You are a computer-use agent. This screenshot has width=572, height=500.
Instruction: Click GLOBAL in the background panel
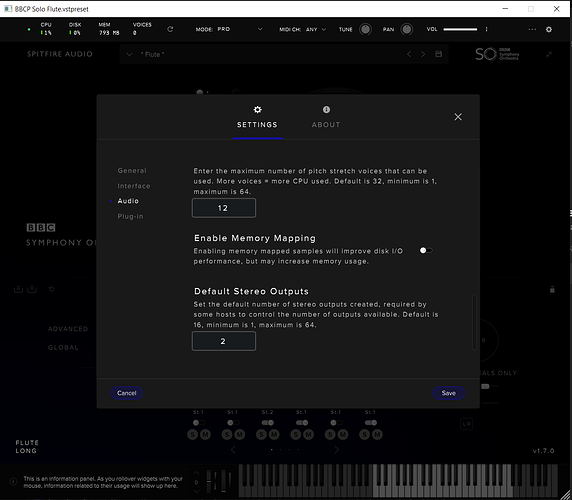pyautogui.click(x=63, y=347)
